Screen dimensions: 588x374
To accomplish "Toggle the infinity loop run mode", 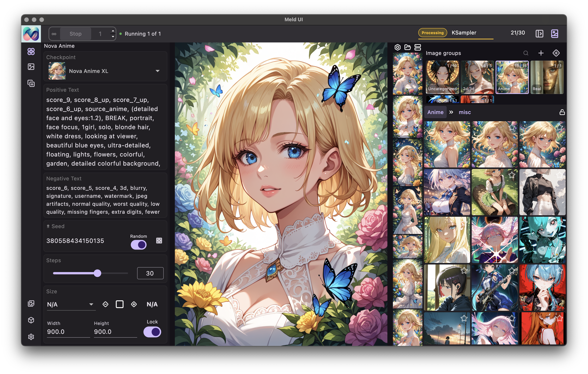I will (x=54, y=34).
